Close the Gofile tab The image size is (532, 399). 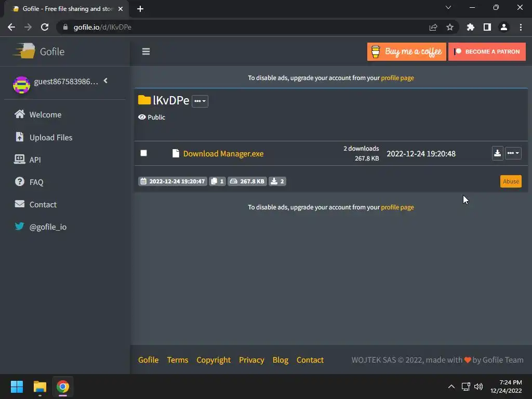coord(121,9)
